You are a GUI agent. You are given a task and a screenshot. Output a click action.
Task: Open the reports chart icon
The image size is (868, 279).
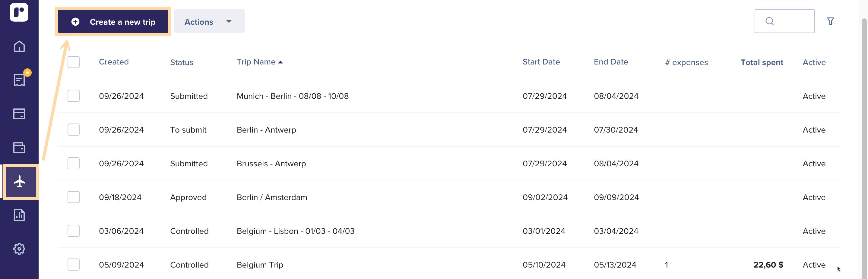click(x=19, y=215)
